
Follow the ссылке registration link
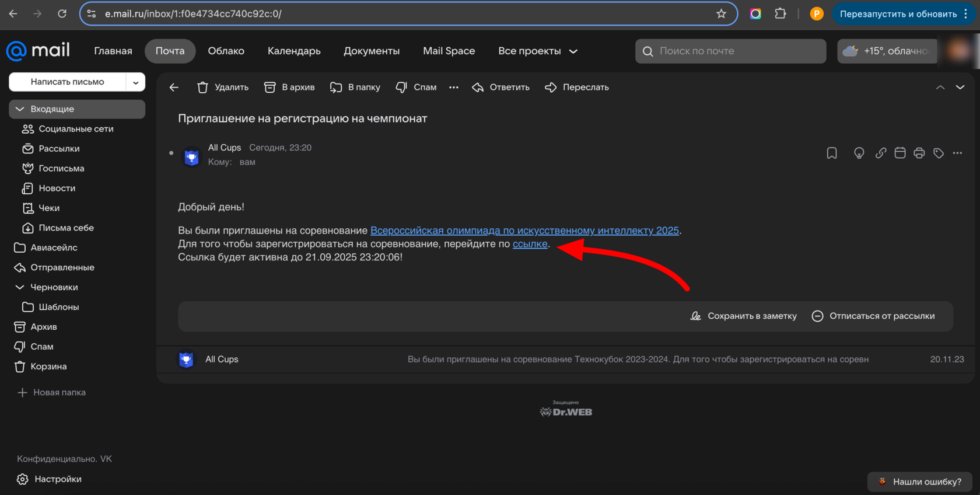(530, 244)
